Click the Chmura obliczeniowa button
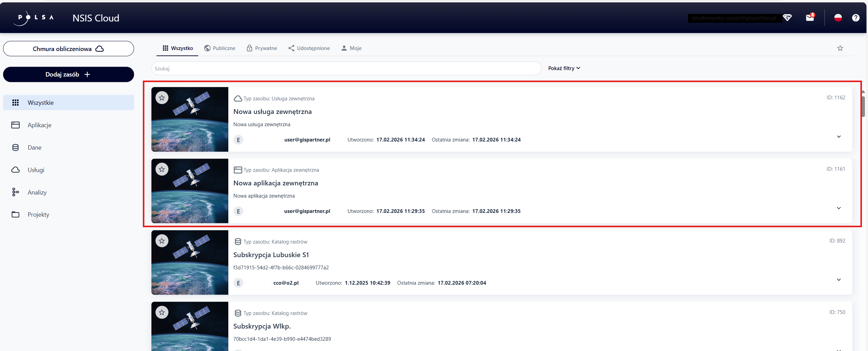The height and width of the screenshot is (351, 868). (x=68, y=49)
